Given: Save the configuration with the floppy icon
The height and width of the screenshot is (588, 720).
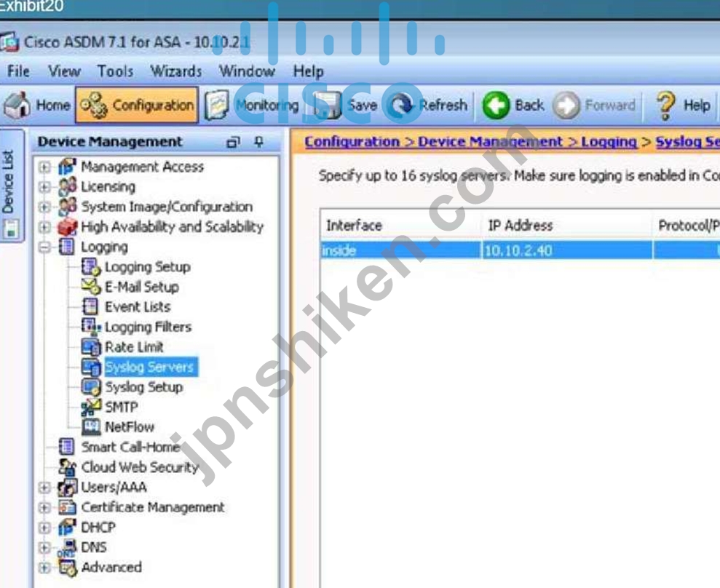Looking at the screenshot, I should click(327, 105).
